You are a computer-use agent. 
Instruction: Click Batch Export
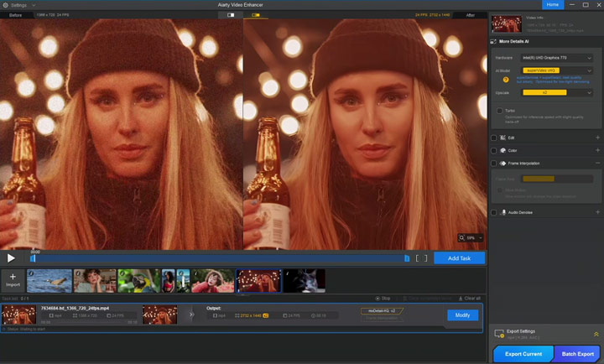click(577, 354)
